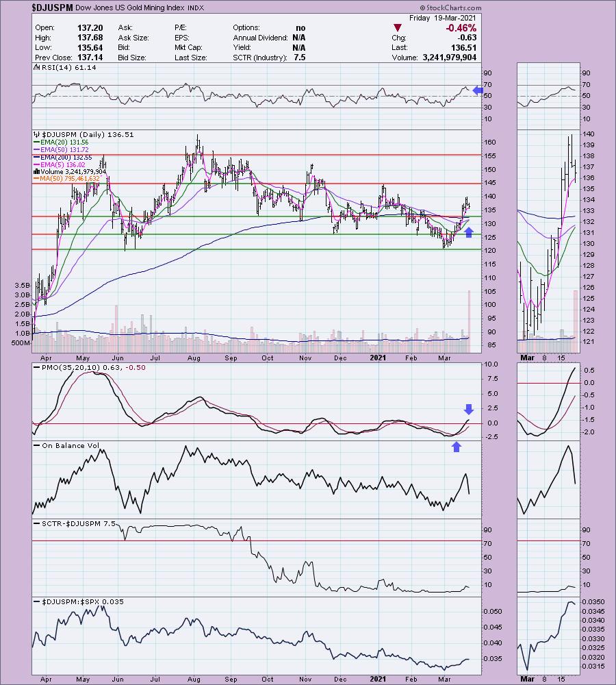Click the High value 137.68
The image size is (616, 685).
tap(90, 38)
